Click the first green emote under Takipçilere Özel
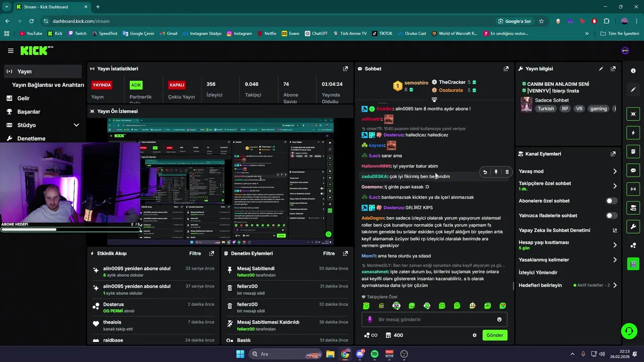Viewport: 644px width, 362px height. (x=366, y=306)
